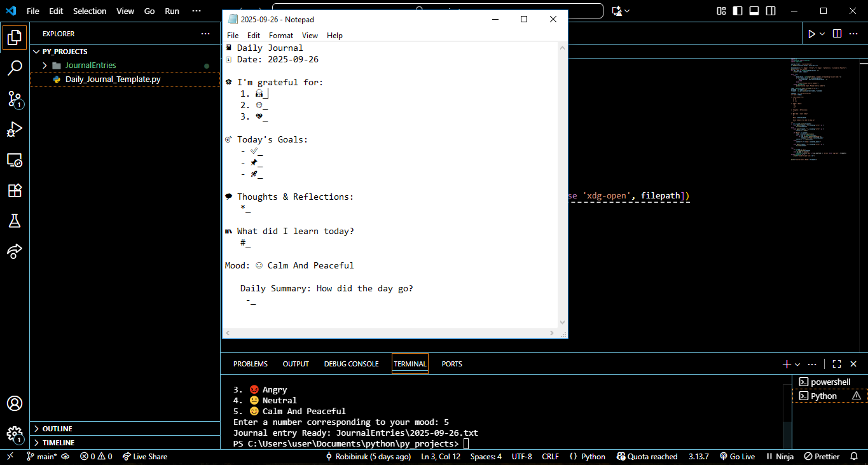Click the Manage gear icon
The width and height of the screenshot is (868, 465).
point(15,434)
